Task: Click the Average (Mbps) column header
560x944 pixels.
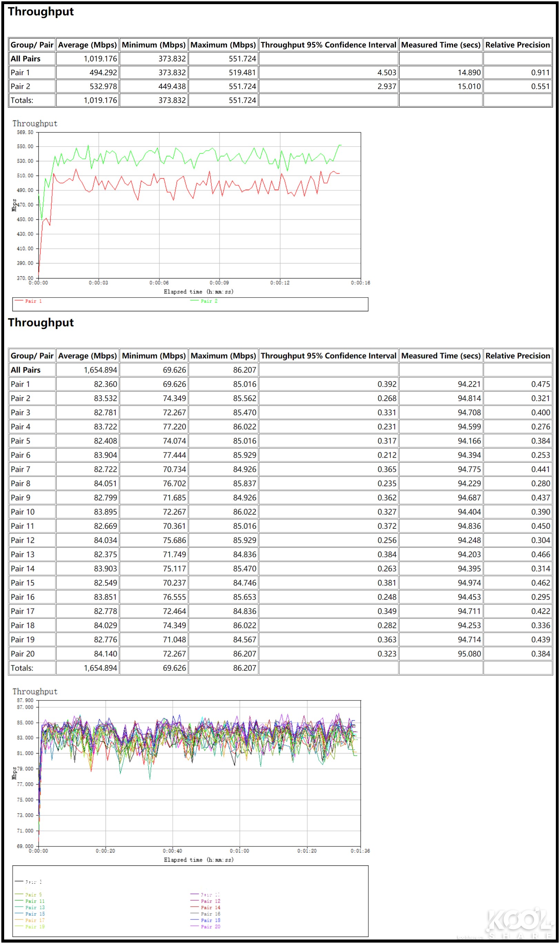Action: [87, 44]
